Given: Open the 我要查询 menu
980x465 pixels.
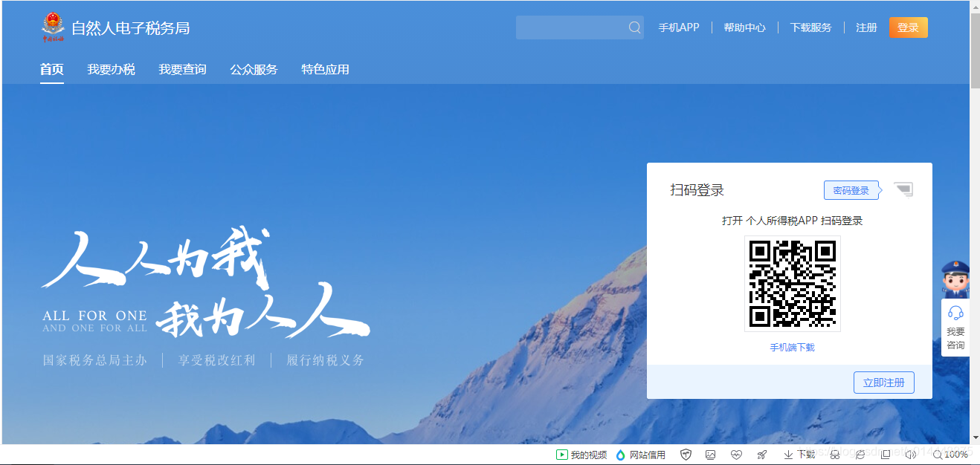Looking at the screenshot, I should 182,69.
